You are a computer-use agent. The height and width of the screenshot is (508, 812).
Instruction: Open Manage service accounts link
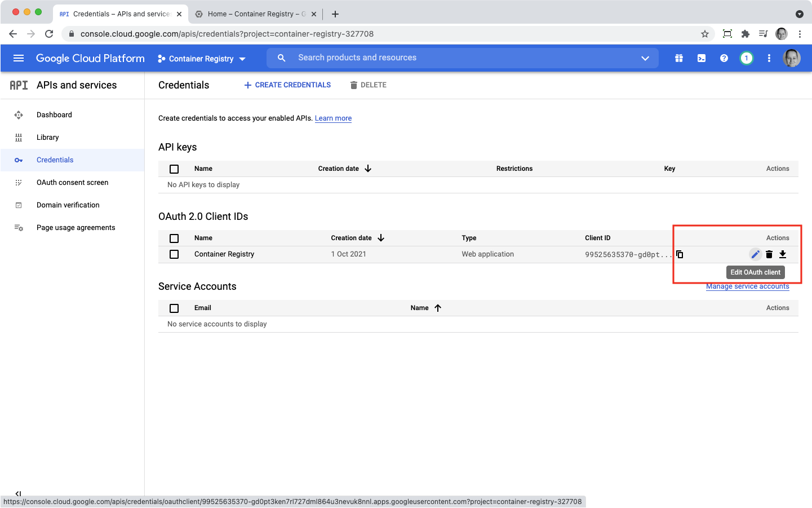tap(748, 286)
